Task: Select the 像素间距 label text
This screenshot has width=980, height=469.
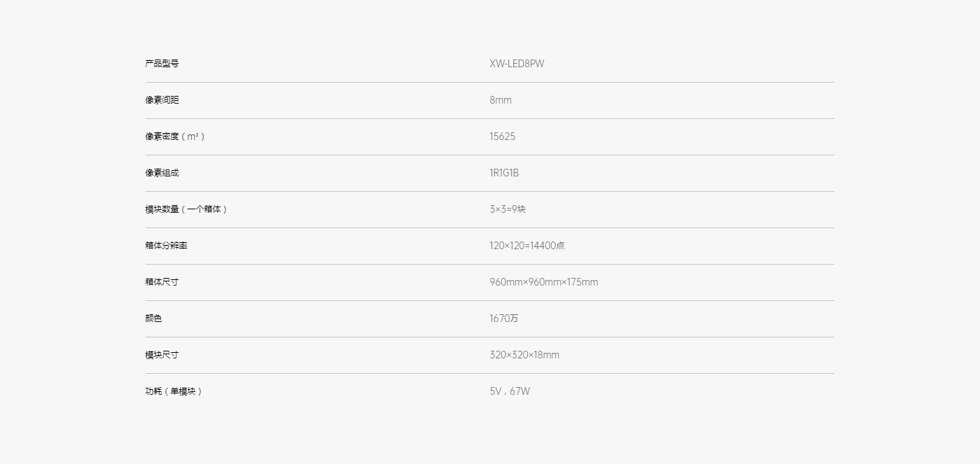Action: [x=162, y=100]
